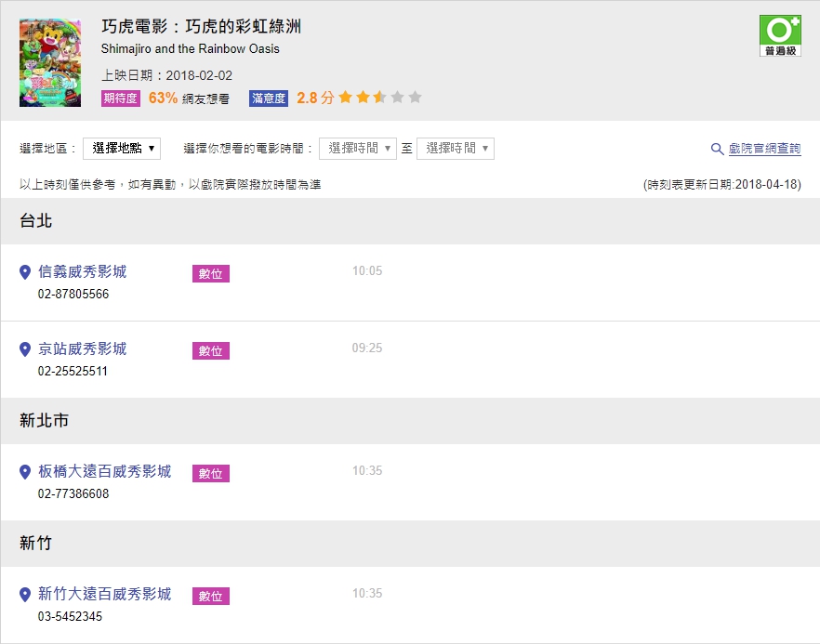Open the 選擇地點 region dropdown
This screenshot has height=644, width=820.
pos(122,149)
